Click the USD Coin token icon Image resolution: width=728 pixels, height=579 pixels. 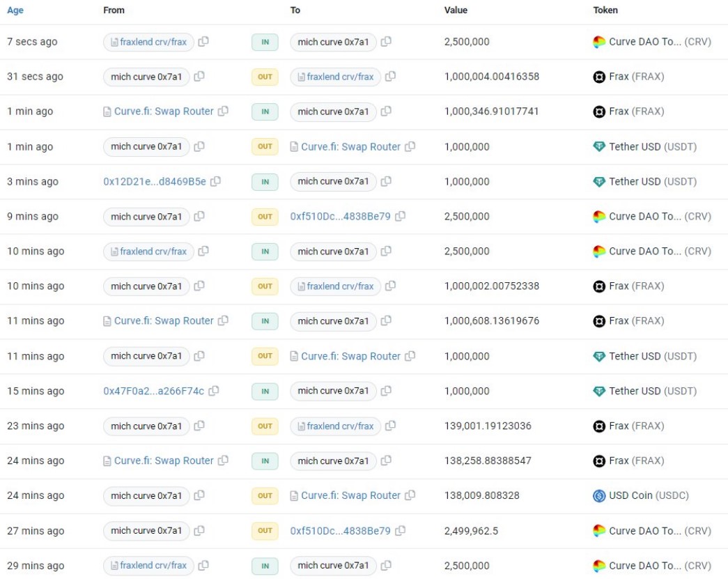[599, 495]
